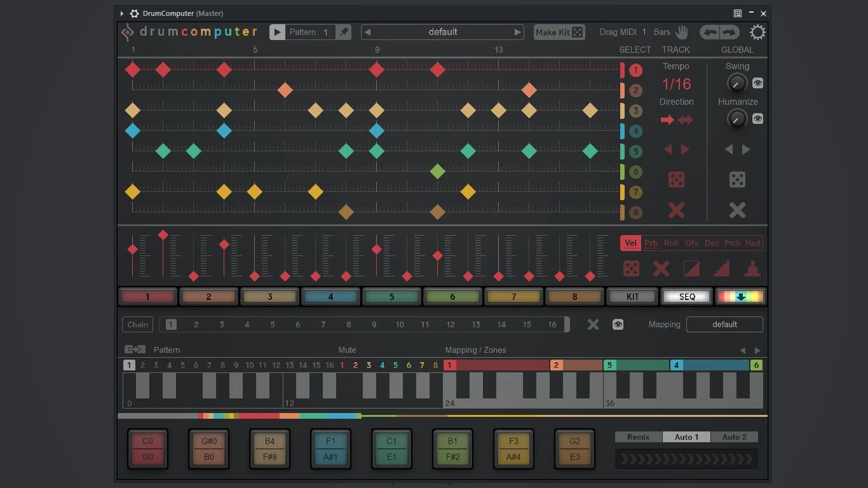Adjust the Humanize knob
The height and width of the screenshot is (488, 868).
pos(737,119)
